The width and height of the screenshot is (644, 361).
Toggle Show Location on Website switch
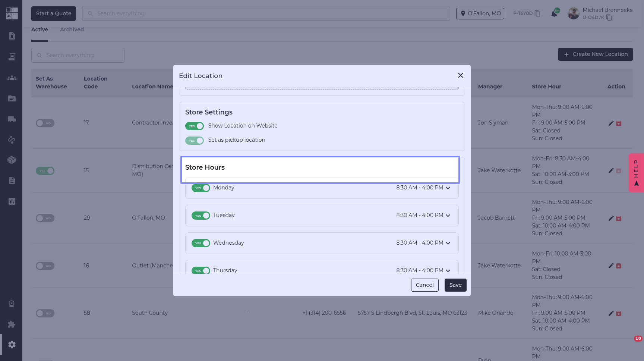point(195,126)
